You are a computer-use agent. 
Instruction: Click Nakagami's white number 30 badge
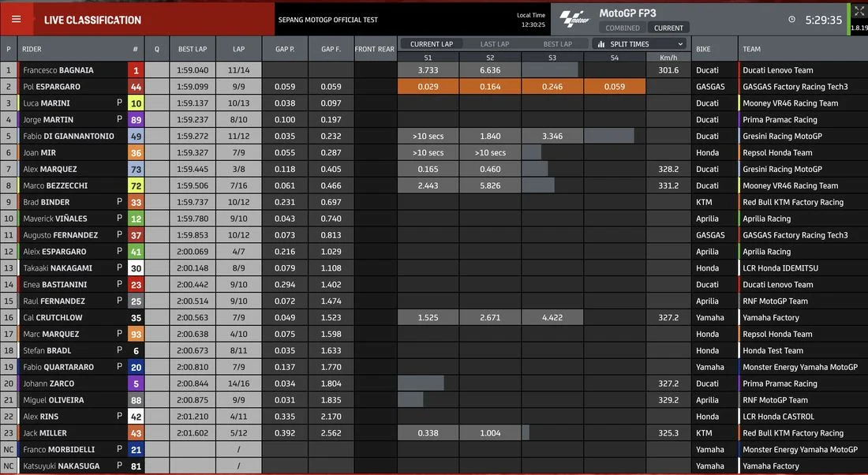pyautogui.click(x=136, y=268)
